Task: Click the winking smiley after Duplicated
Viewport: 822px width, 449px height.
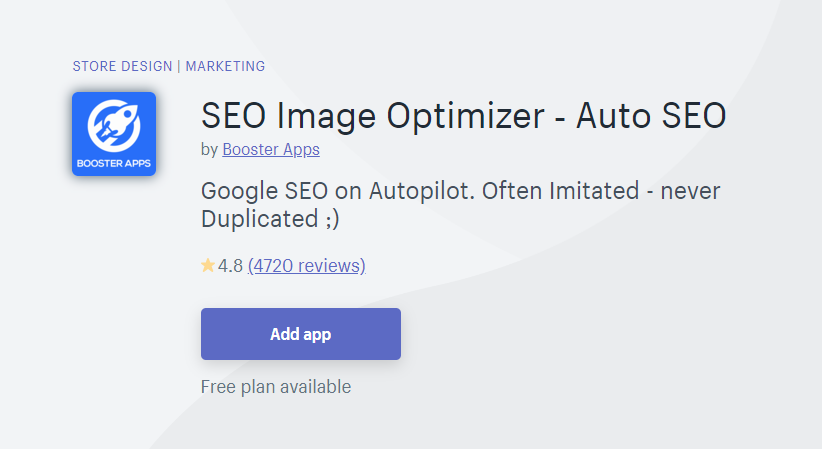Action: point(331,219)
